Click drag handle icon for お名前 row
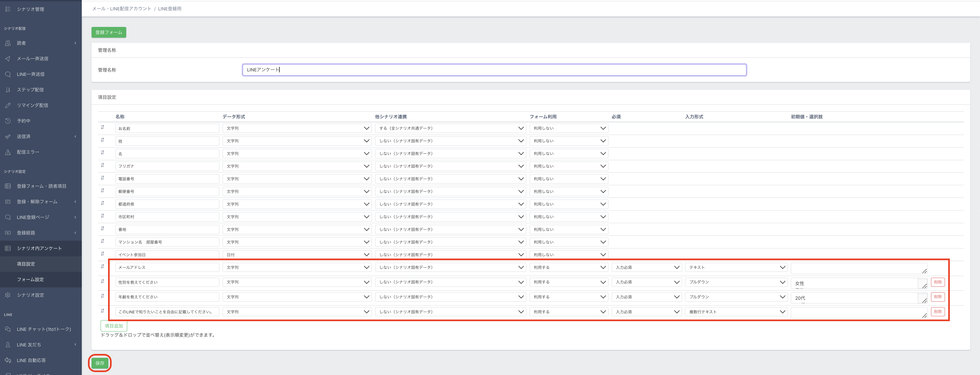The width and height of the screenshot is (980, 375). click(x=102, y=127)
